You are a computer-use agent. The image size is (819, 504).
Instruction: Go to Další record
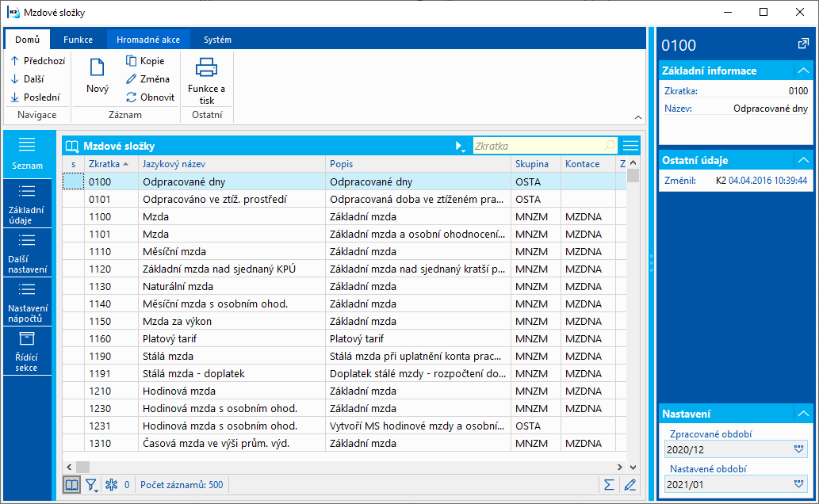point(27,79)
